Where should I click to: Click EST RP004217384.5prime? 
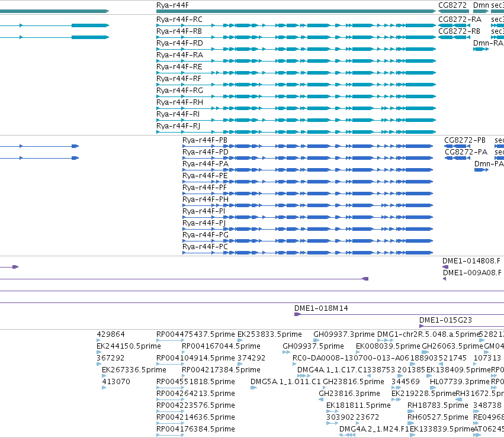point(221,370)
